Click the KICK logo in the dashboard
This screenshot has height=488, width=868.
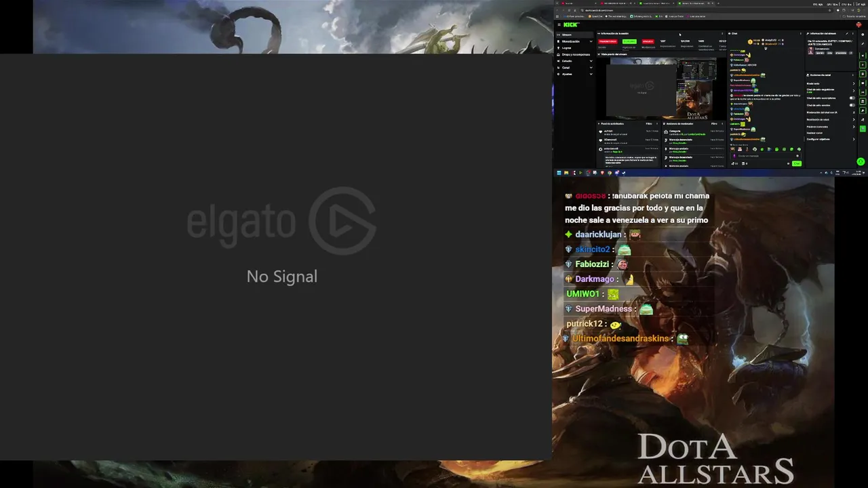(x=570, y=25)
